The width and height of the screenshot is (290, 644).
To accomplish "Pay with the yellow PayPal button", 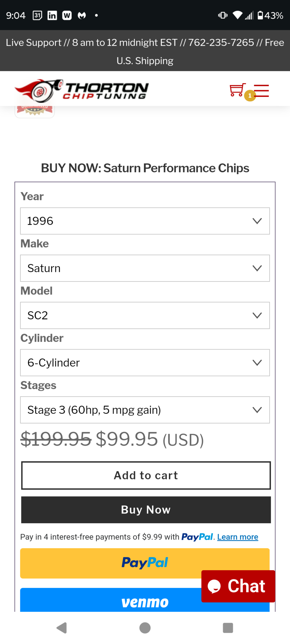I will pos(110,563).
